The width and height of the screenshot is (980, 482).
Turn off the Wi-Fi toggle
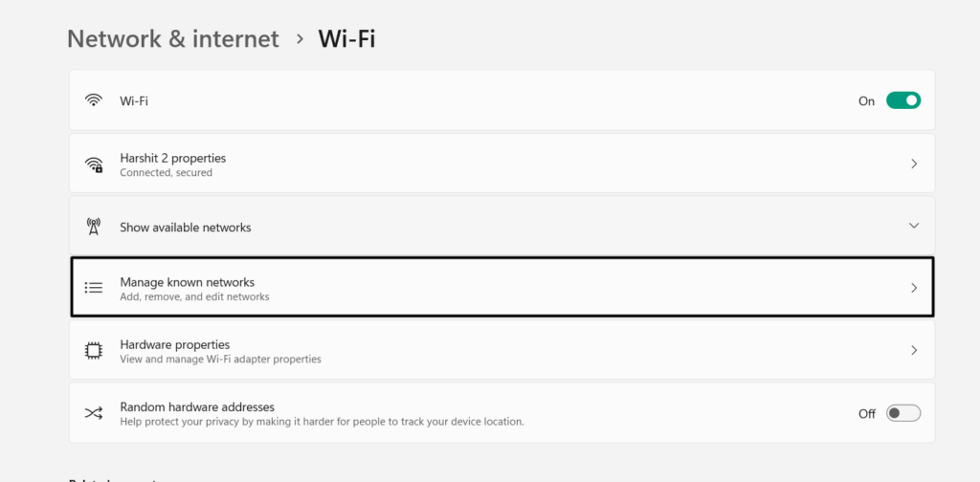902,100
